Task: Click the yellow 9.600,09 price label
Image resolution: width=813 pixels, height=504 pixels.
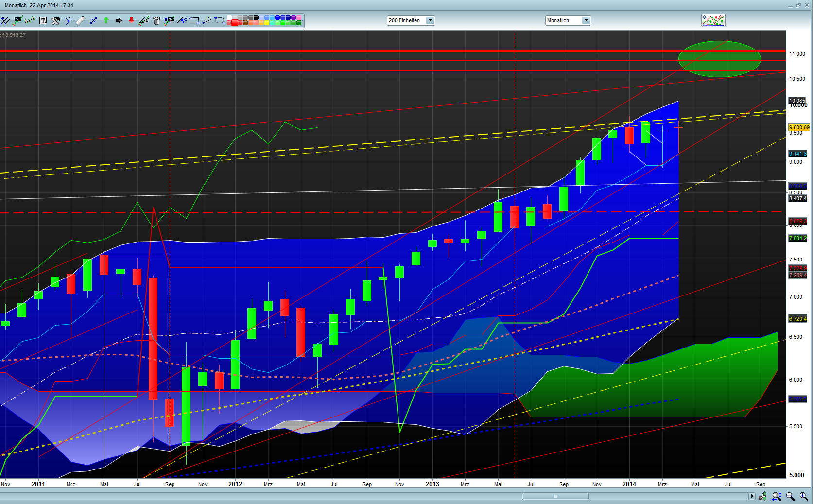Action: click(x=799, y=127)
